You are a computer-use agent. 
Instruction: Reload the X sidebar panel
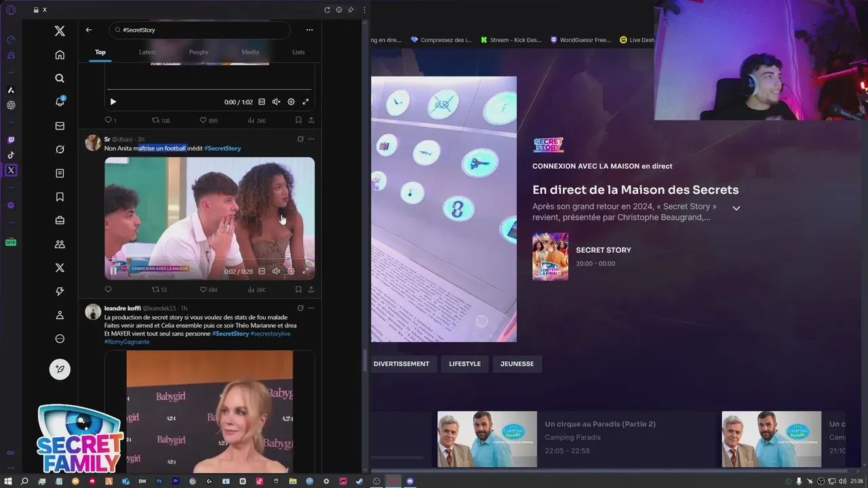click(327, 10)
